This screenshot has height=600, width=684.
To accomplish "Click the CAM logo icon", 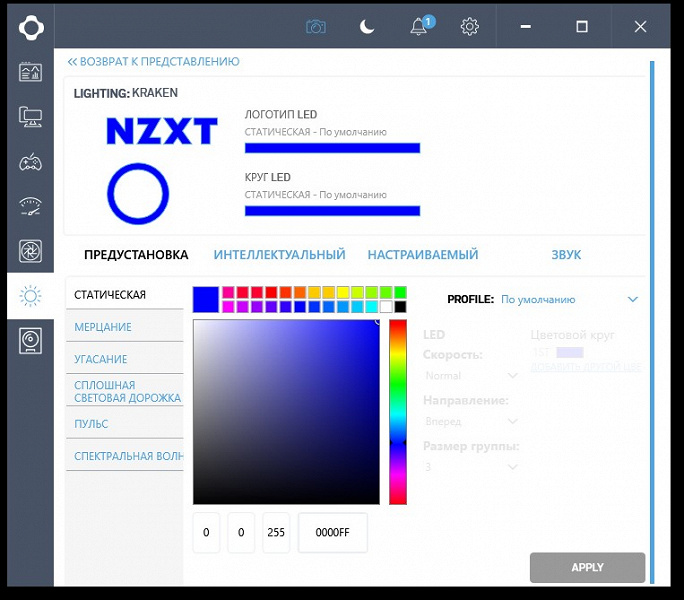I will [31, 28].
